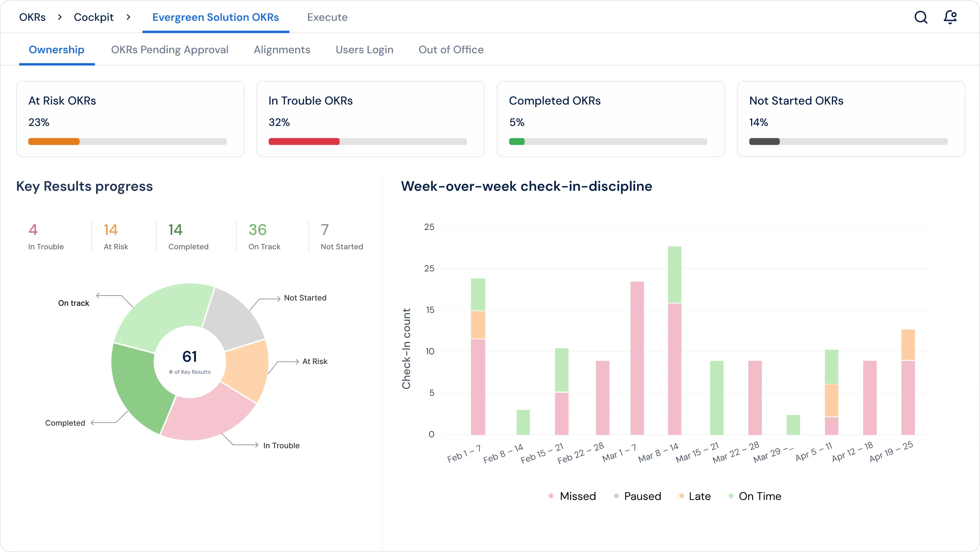Screen dimensions: 980x552
Task: Switch to Alignments tab
Action: (x=282, y=50)
